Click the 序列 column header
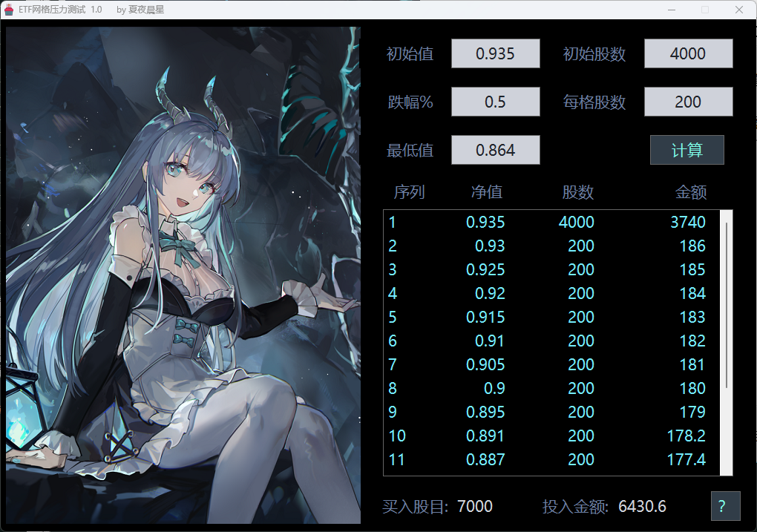 [x=409, y=192]
